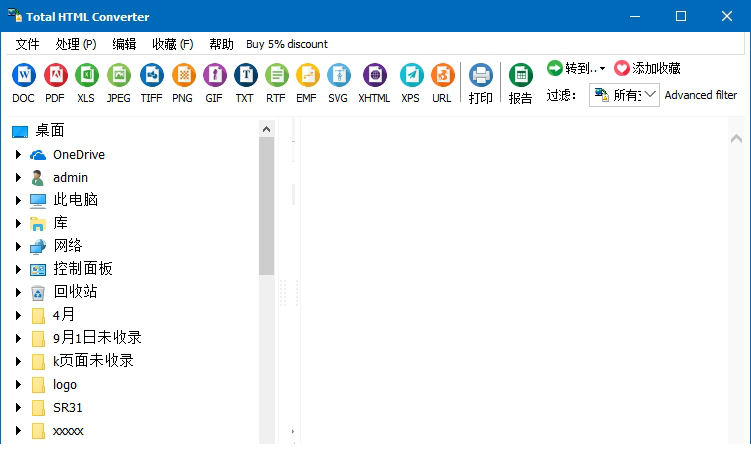This screenshot has width=751, height=461.
Task: Expand the SR31 folder arrow
Action: click(x=18, y=407)
